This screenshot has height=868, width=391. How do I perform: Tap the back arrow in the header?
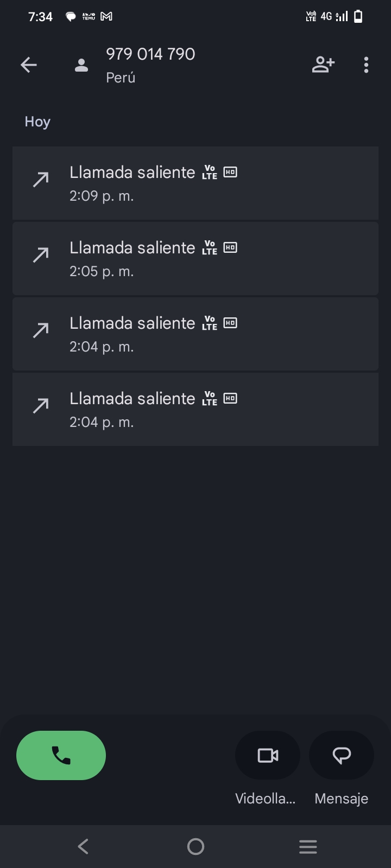click(x=29, y=65)
